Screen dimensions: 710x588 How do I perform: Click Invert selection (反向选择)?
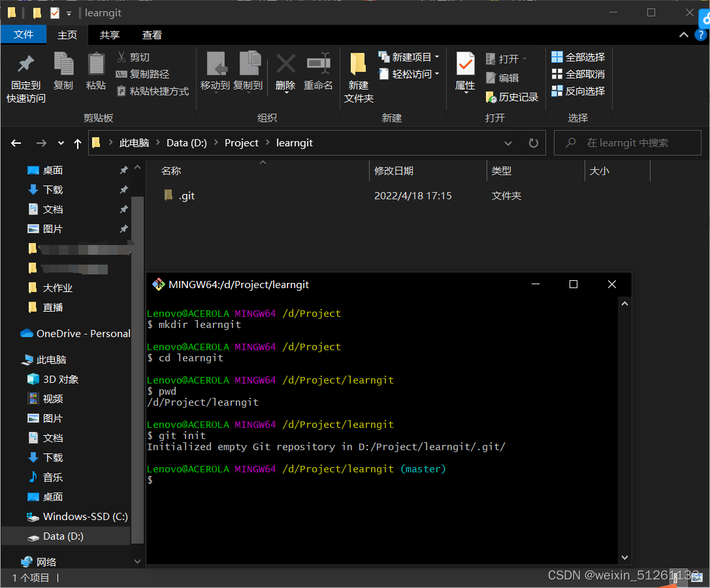(578, 91)
